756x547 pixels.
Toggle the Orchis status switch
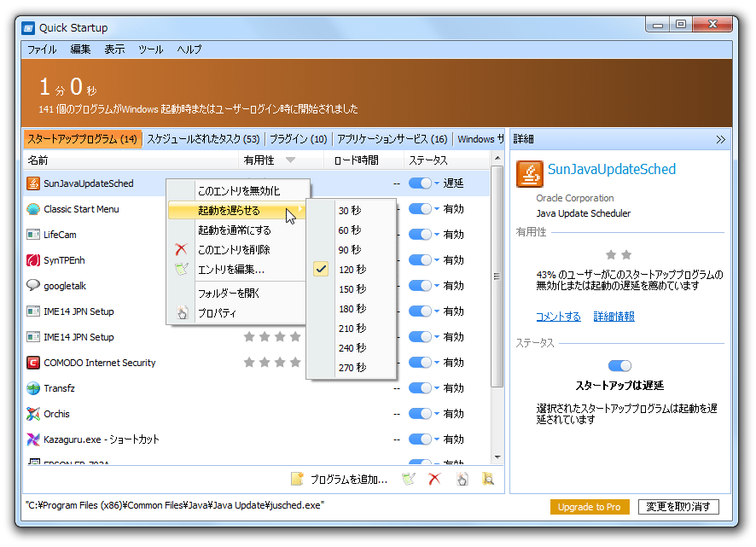pos(420,413)
